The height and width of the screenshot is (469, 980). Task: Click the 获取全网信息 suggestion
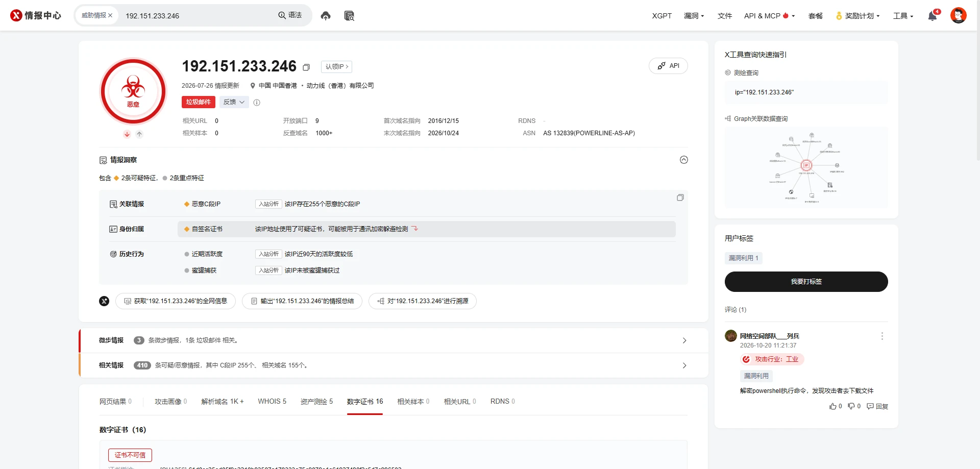176,301
